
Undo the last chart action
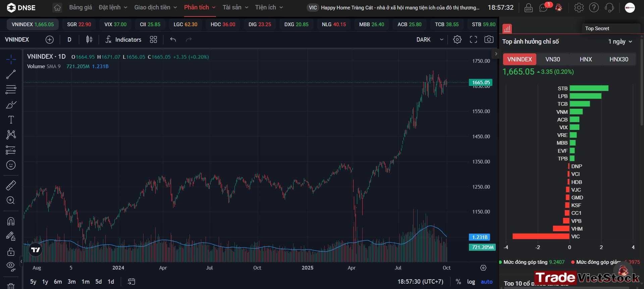tap(173, 40)
